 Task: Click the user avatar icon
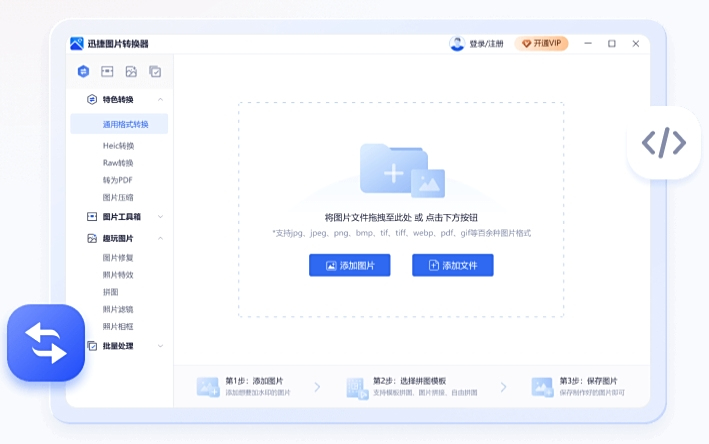coord(457,44)
